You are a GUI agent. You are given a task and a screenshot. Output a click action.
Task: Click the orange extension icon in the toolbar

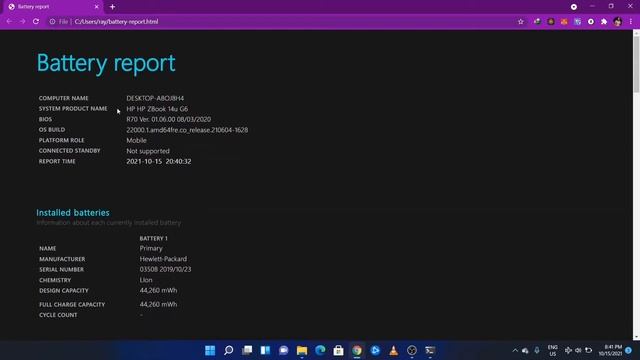coord(564,22)
